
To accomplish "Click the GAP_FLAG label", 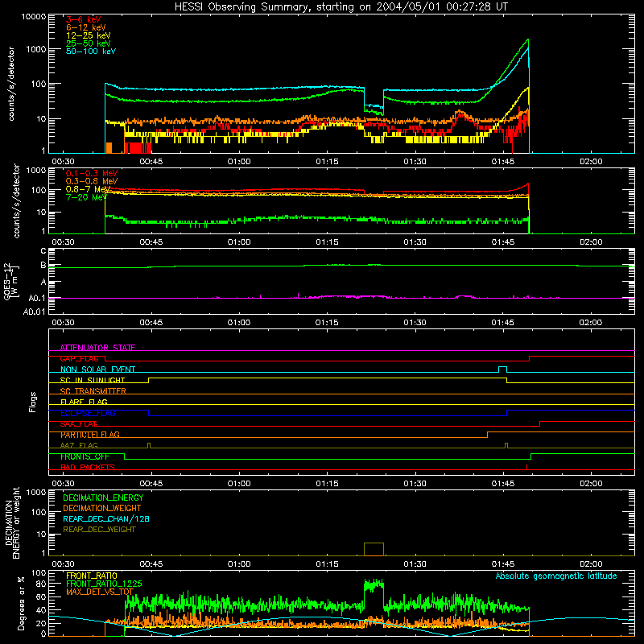I will click(79, 358).
